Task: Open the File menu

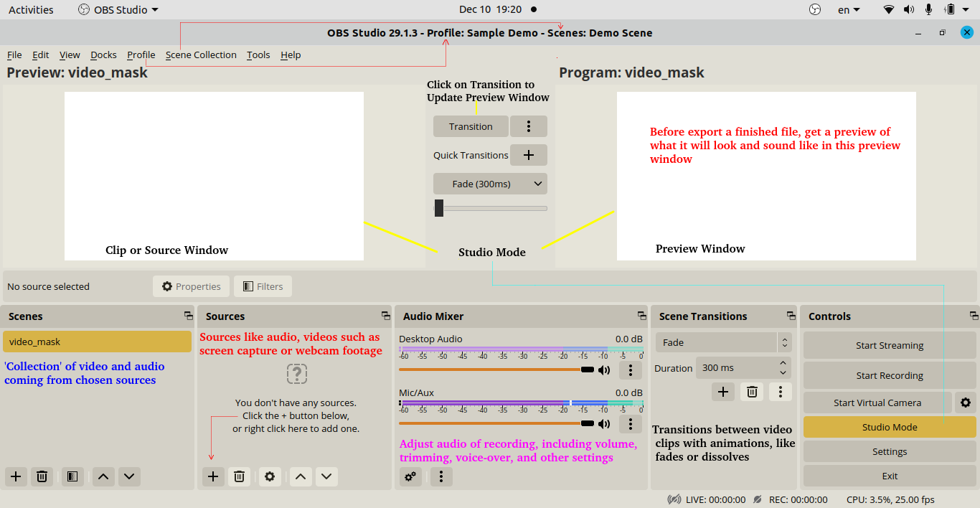Action: point(14,55)
